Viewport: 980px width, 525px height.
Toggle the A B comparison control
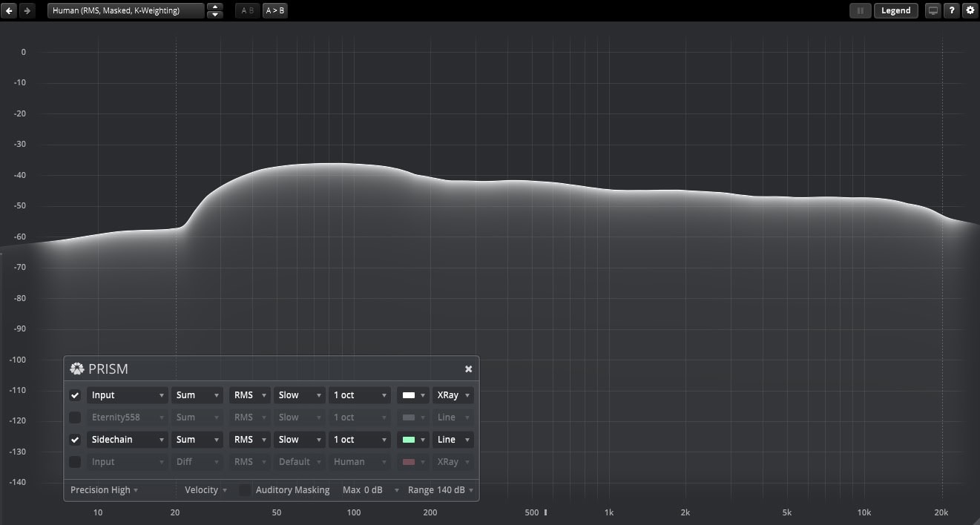click(246, 10)
